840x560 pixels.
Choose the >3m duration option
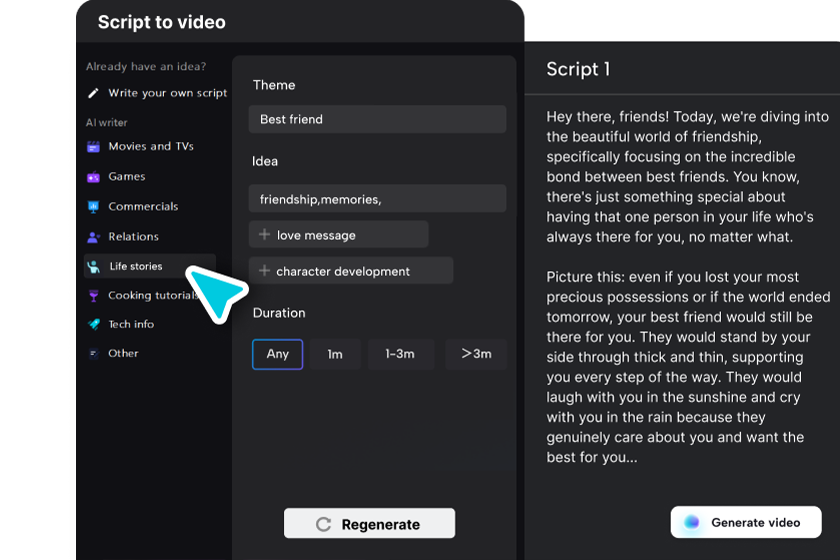[476, 354]
